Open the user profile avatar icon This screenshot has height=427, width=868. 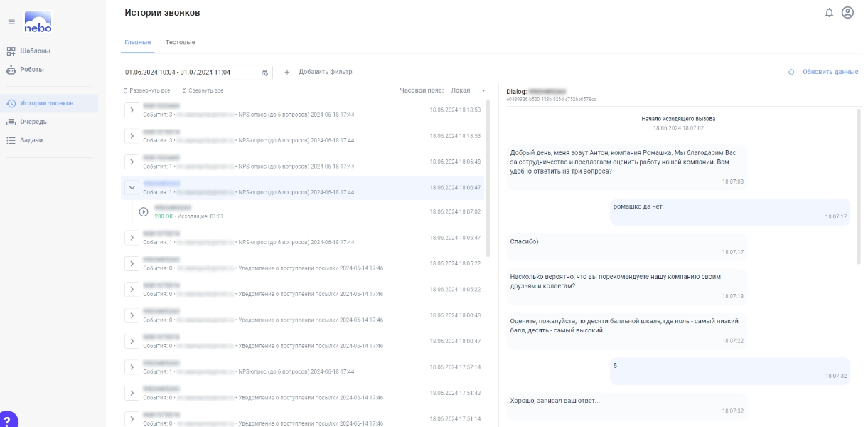click(847, 13)
